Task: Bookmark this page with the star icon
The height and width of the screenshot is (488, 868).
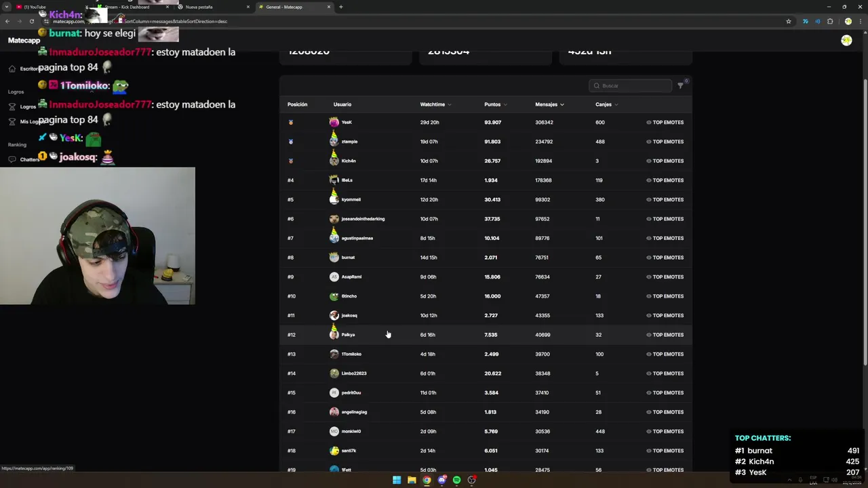Action: (x=789, y=21)
